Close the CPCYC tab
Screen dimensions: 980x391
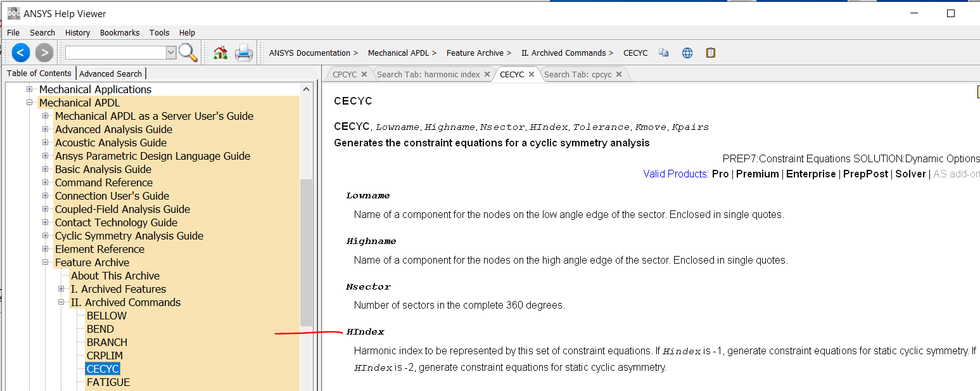tap(364, 74)
